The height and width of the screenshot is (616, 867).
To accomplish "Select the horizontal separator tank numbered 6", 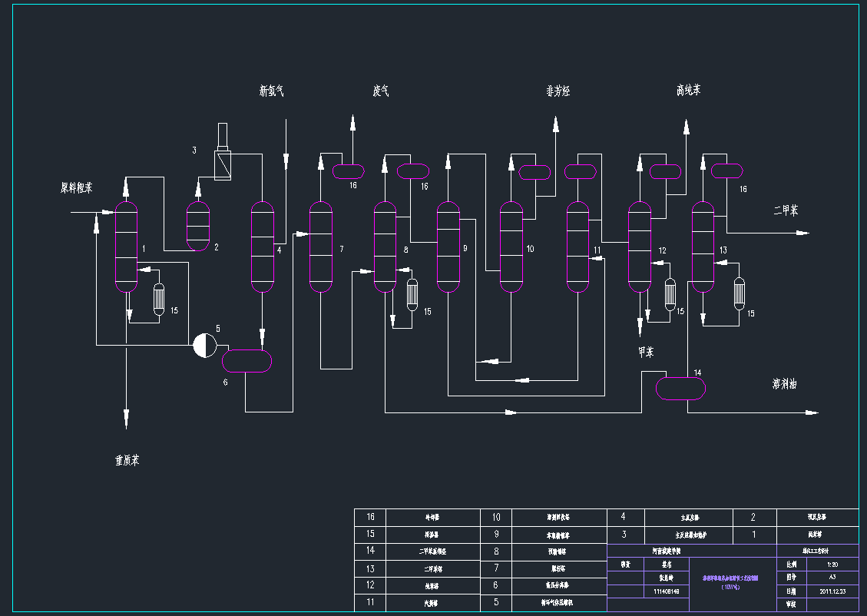I will pos(247,360).
